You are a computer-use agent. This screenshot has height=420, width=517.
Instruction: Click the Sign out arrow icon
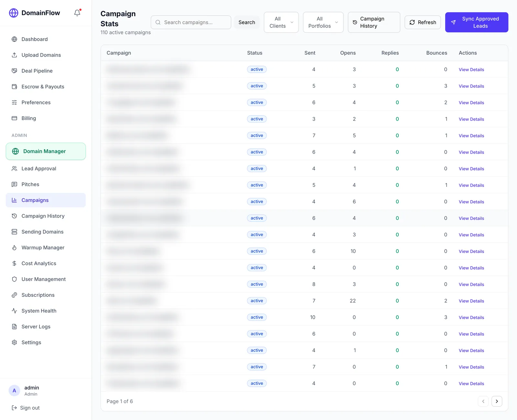coord(14,408)
